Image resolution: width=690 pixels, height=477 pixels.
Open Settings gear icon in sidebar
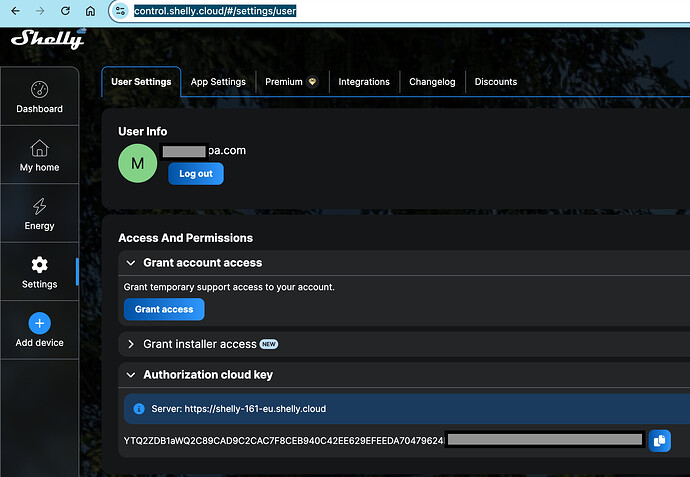40,265
